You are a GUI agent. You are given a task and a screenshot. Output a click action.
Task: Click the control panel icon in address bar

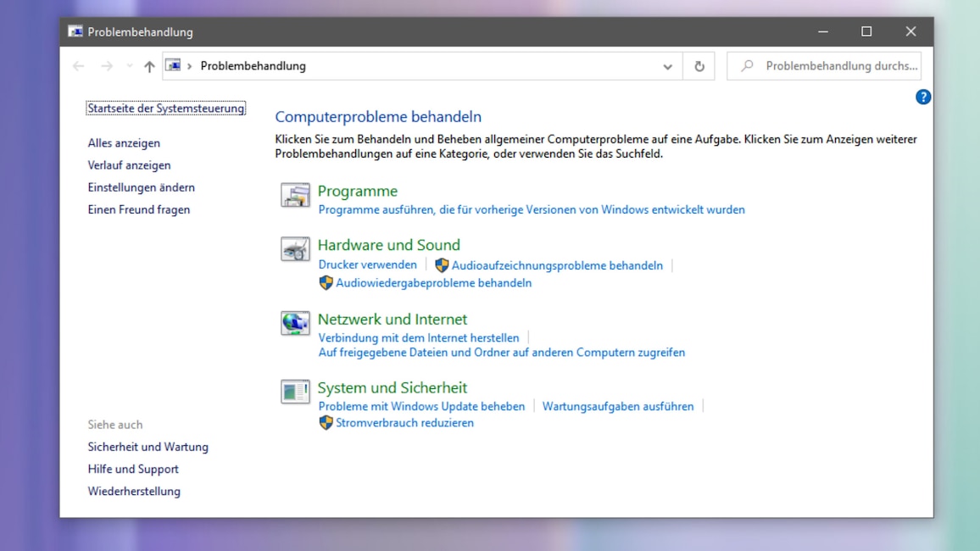(x=173, y=66)
